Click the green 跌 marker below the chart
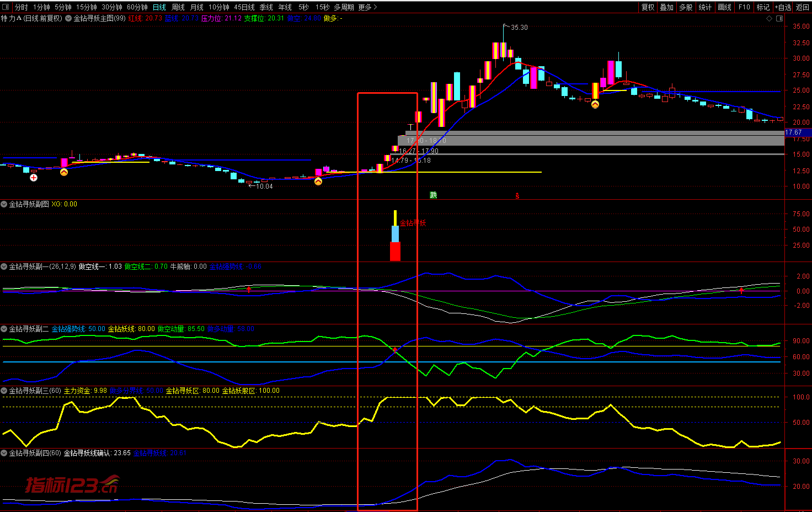This screenshot has width=812, height=512. (434, 195)
